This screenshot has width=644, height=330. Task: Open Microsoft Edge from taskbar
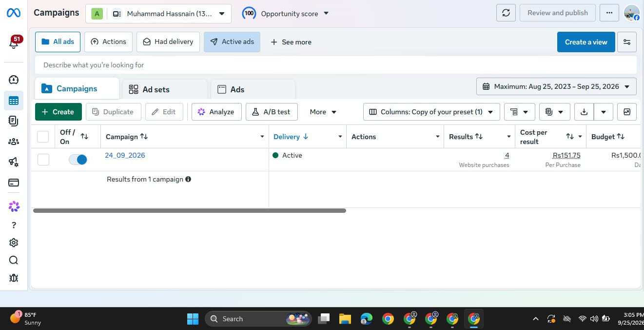coord(367,319)
